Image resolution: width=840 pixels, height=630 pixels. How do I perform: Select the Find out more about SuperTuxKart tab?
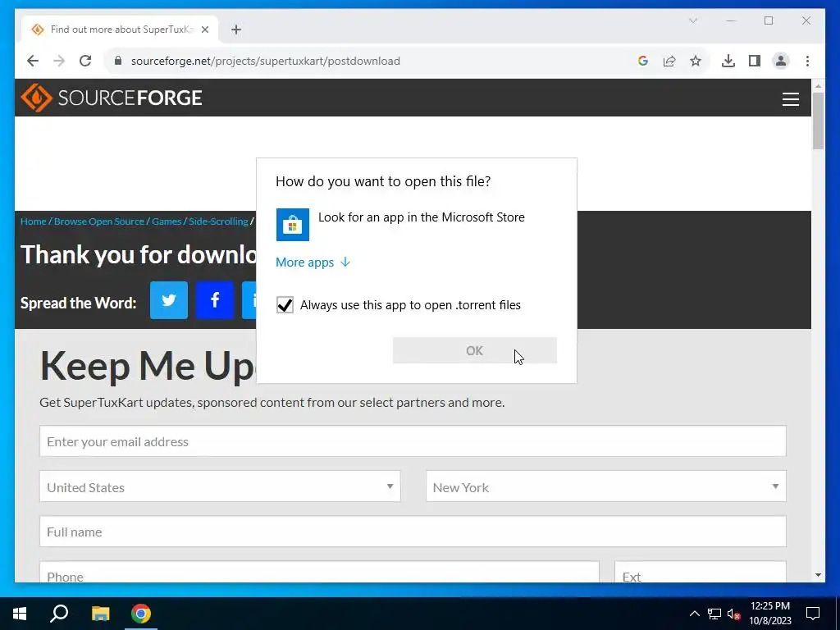tap(120, 30)
